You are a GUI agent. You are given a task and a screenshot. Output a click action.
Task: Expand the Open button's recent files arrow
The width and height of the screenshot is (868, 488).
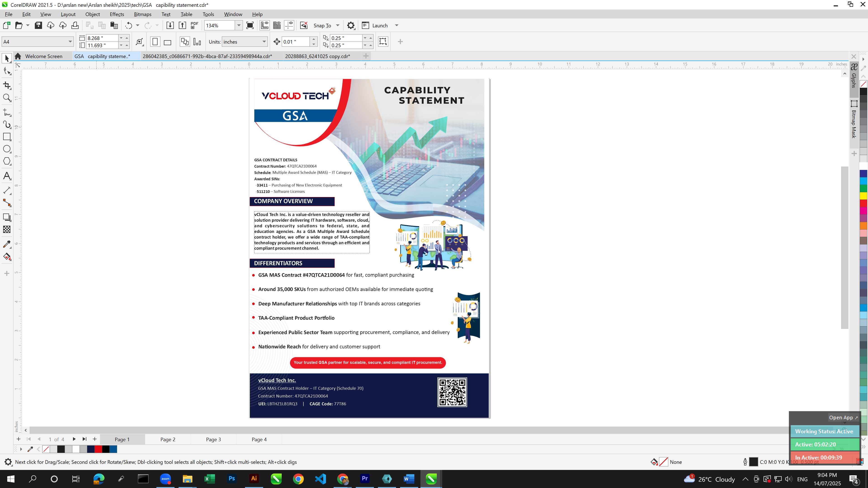coord(28,25)
